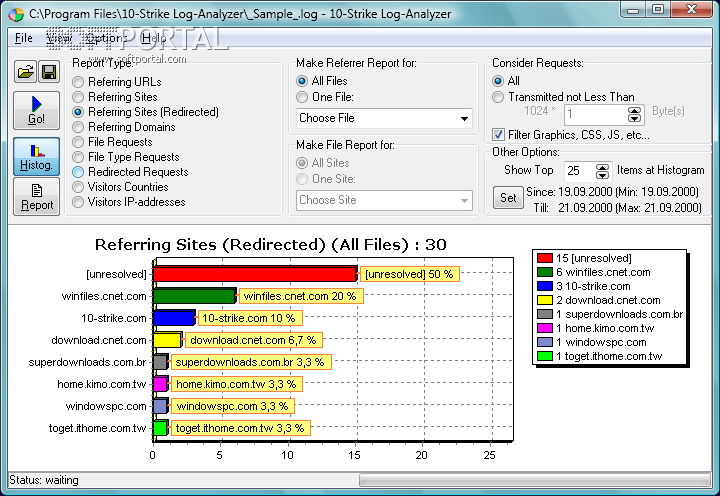Open the Help menu
720x496 pixels.
(154, 38)
